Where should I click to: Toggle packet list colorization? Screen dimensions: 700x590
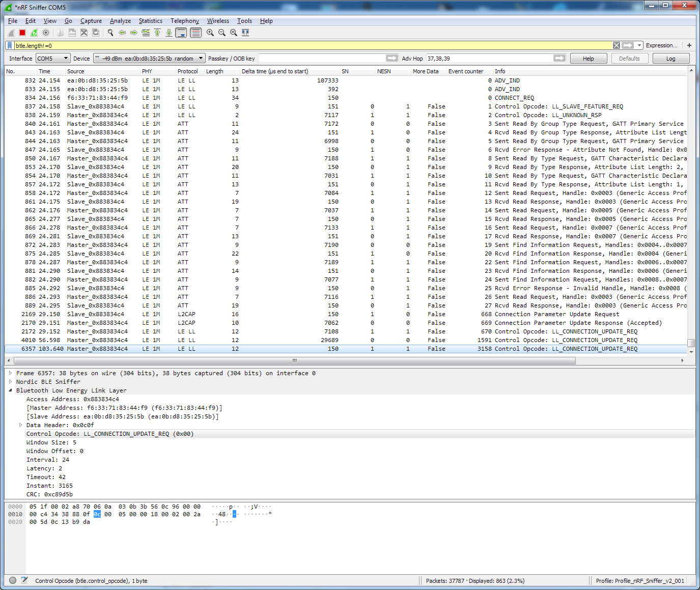(x=195, y=33)
